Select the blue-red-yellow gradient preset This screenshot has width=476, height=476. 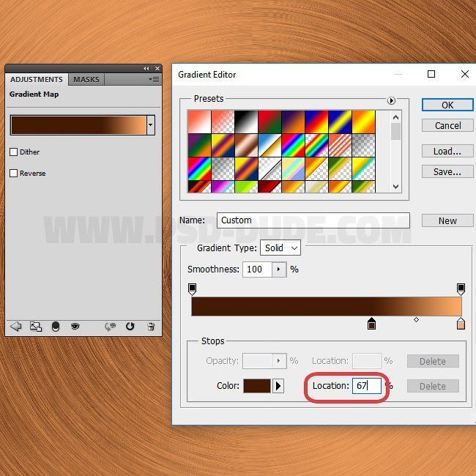point(316,122)
